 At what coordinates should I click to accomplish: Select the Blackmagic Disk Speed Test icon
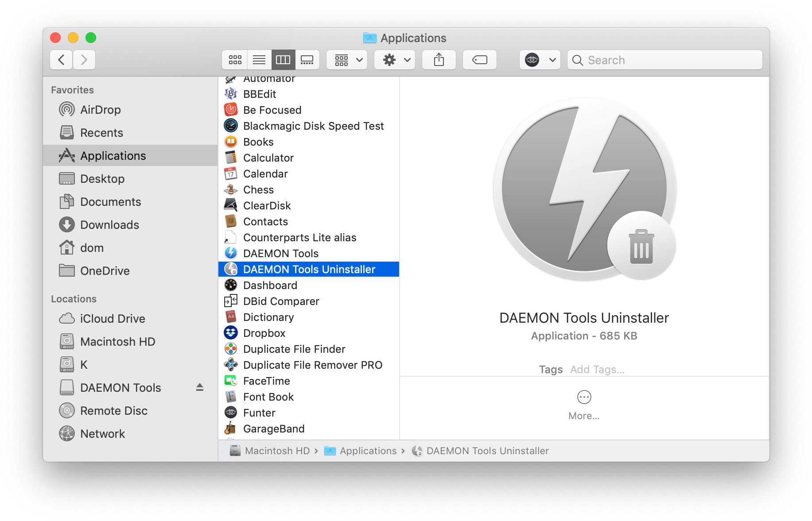point(231,126)
